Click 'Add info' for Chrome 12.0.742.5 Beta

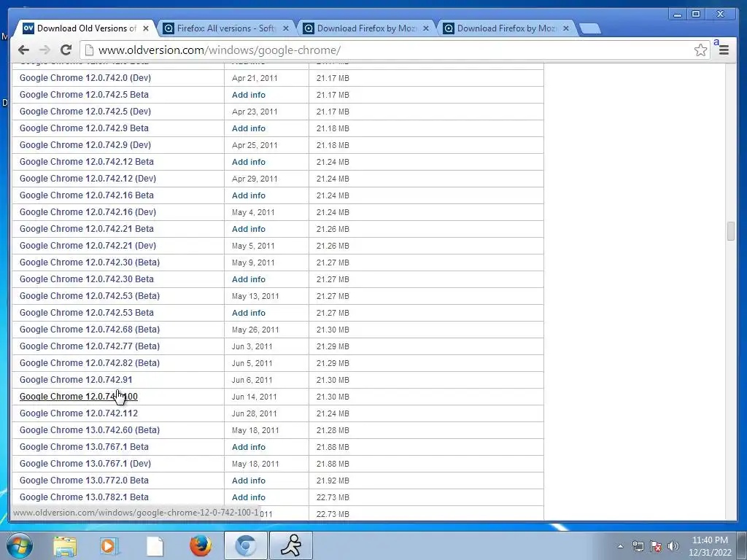click(x=249, y=95)
